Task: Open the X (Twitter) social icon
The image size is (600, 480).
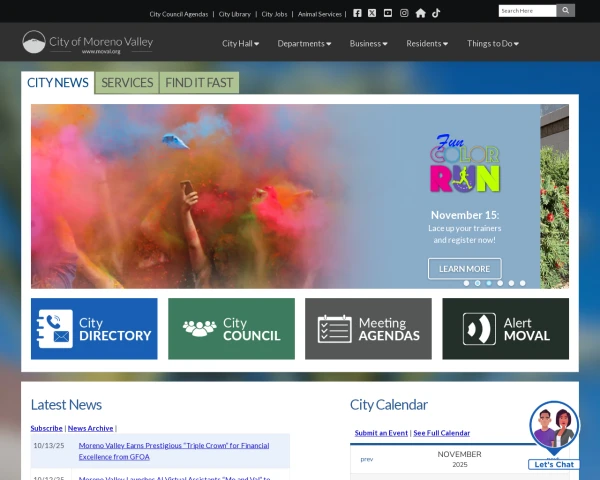Action: pyautogui.click(x=372, y=13)
